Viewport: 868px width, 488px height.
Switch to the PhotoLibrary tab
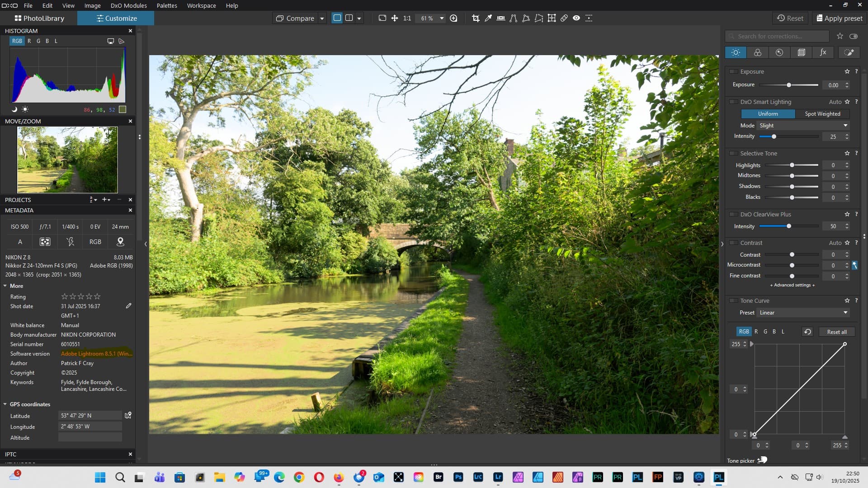point(39,18)
